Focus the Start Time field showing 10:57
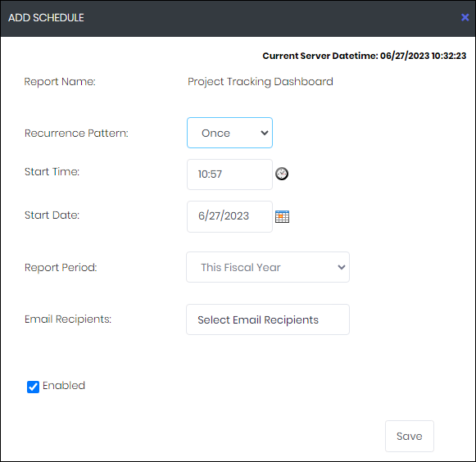 229,174
